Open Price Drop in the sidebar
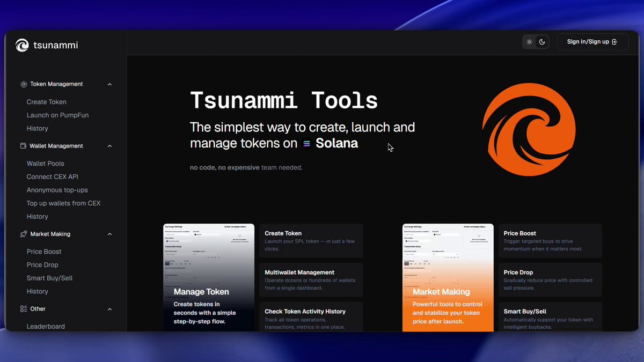 click(x=42, y=265)
